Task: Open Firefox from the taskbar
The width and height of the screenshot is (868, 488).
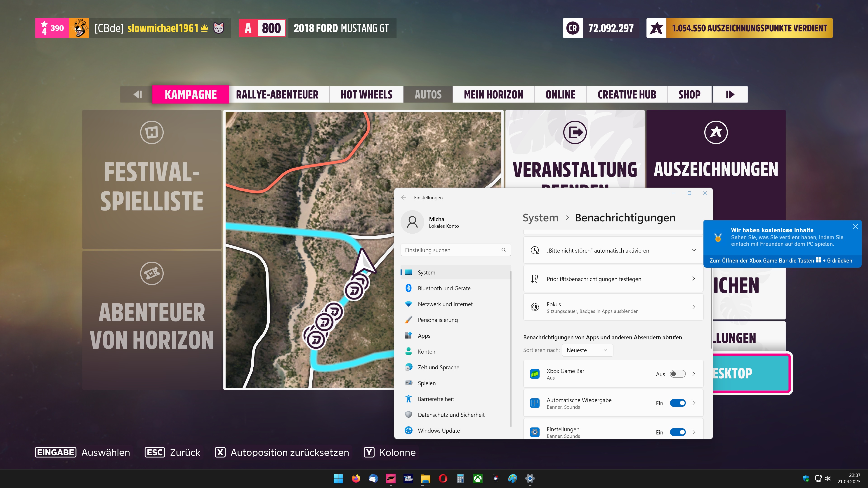Action: coord(356,478)
